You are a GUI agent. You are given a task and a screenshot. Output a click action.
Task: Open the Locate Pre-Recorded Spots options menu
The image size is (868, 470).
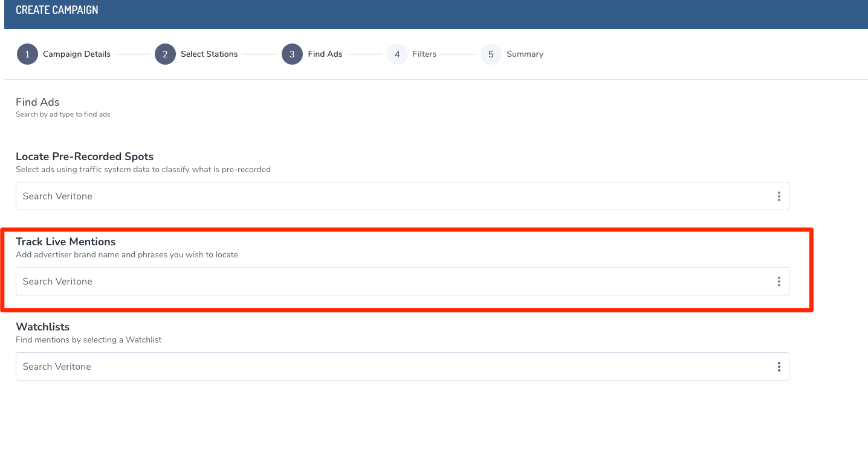click(779, 196)
